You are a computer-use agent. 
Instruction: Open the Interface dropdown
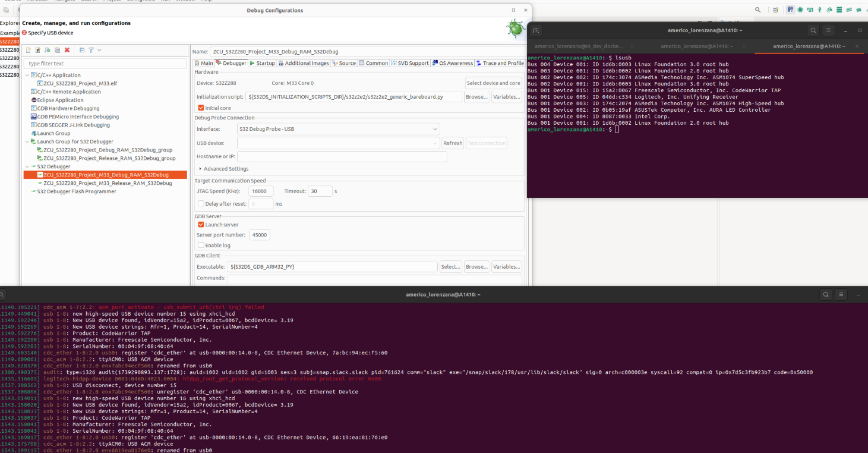coord(435,128)
